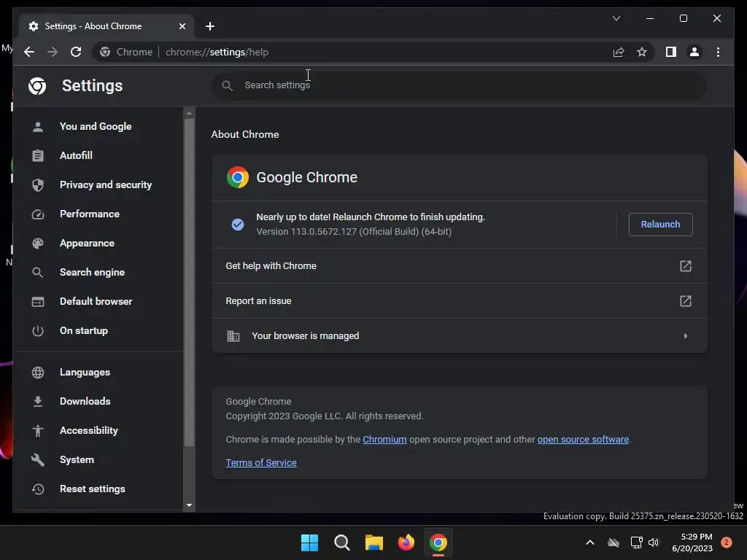Open System settings

77,459
